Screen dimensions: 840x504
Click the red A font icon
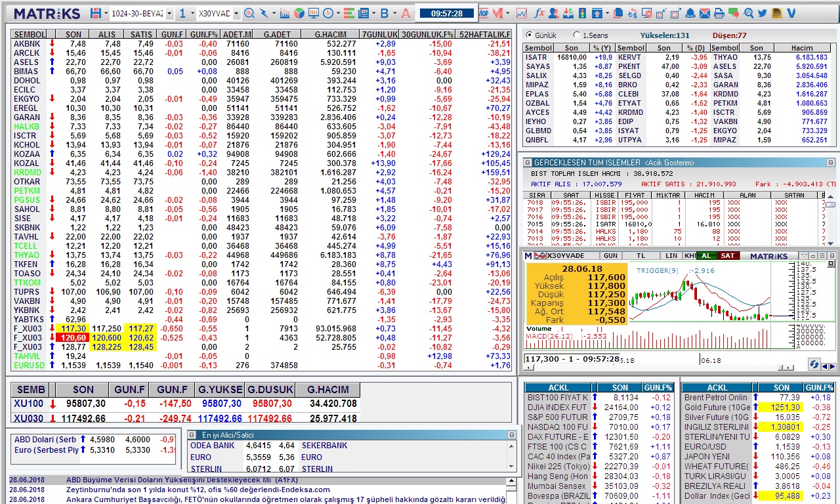(406, 13)
